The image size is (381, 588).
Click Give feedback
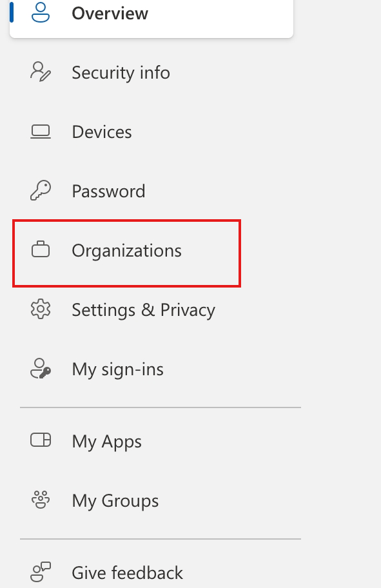[126, 573]
